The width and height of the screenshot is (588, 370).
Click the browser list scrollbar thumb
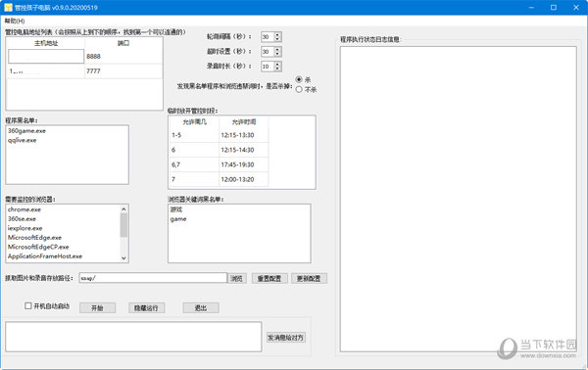[123, 225]
